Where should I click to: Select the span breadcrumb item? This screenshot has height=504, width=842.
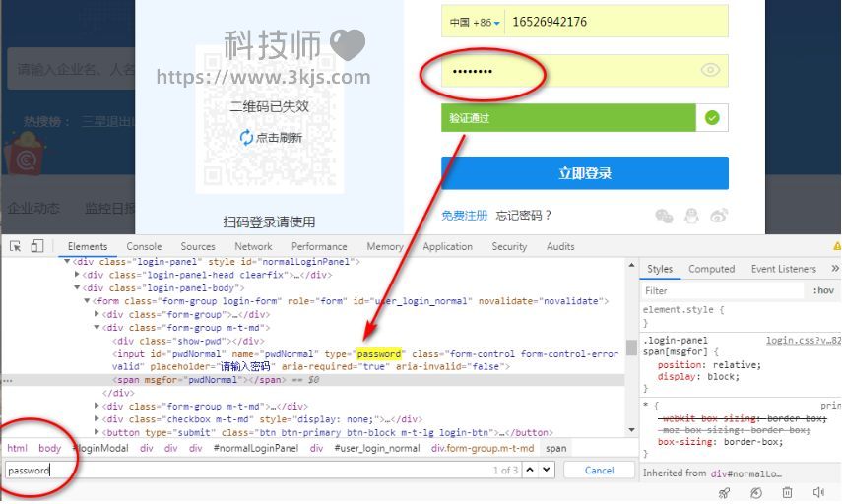point(555,448)
